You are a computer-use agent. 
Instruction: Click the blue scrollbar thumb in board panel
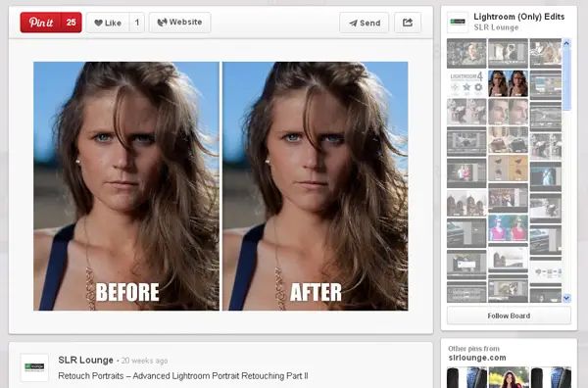click(x=566, y=78)
